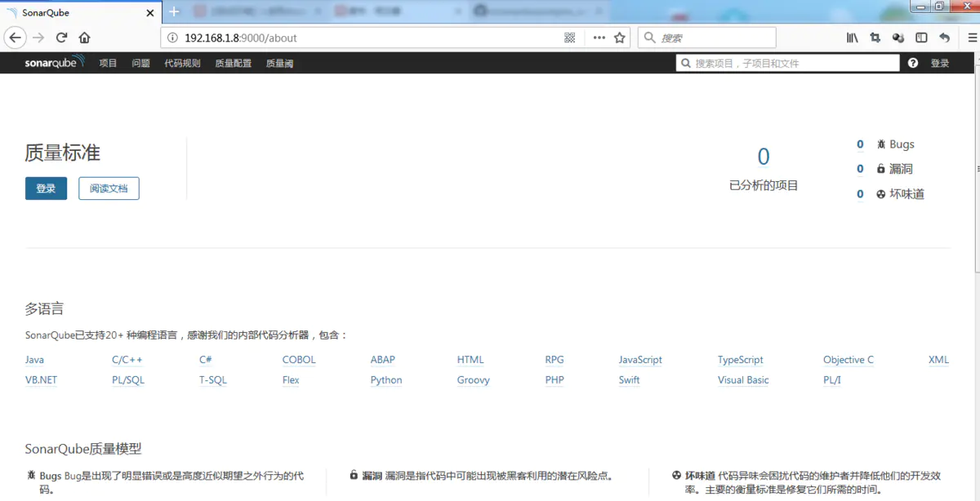Toggle the sidebar panel icon
The width and height of the screenshot is (980, 501).
(921, 38)
